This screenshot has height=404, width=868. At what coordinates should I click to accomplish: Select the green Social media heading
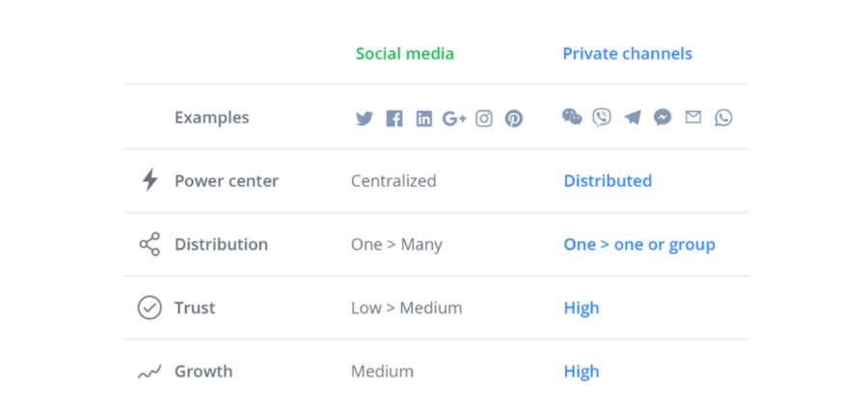point(404,54)
